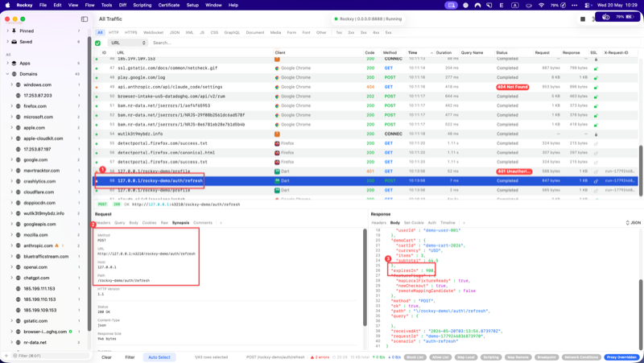Toggle the Map Remote pill
Viewport: 644px width, 363px height.
pos(517,357)
